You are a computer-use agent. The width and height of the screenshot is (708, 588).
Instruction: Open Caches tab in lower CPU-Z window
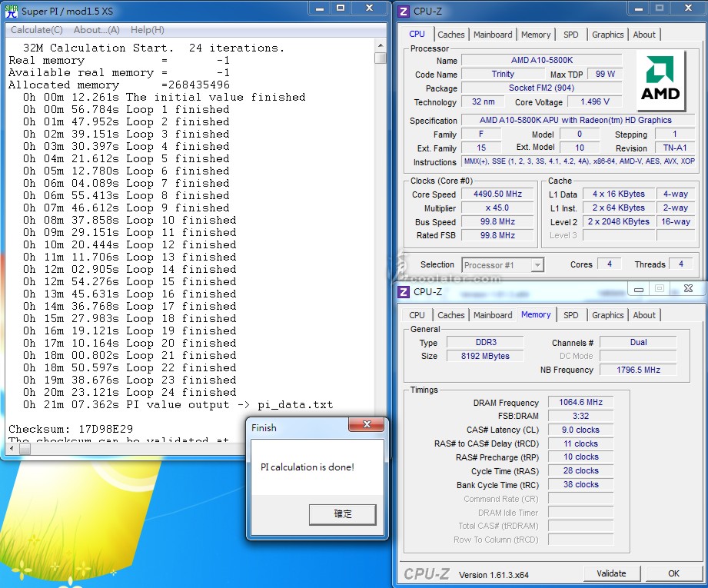[x=450, y=315]
